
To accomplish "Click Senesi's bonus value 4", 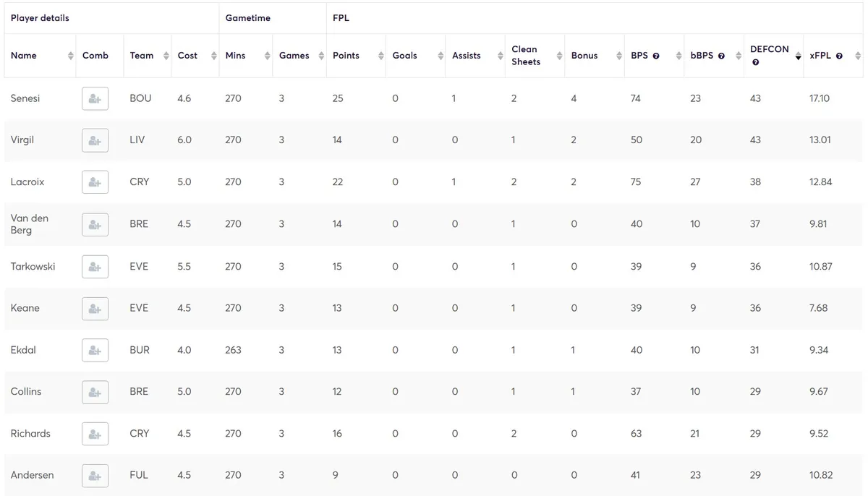I will point(574,98).
